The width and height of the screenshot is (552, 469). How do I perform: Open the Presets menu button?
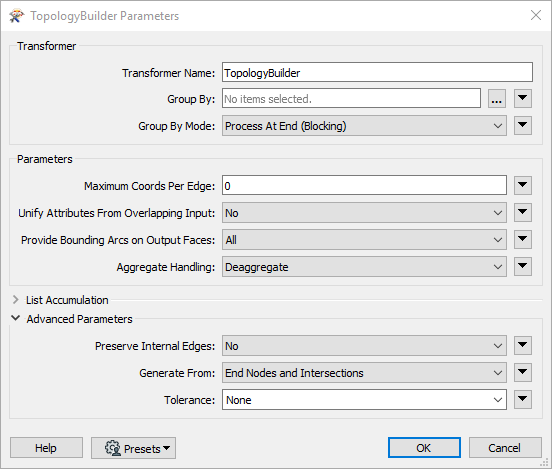coord(133,448)
